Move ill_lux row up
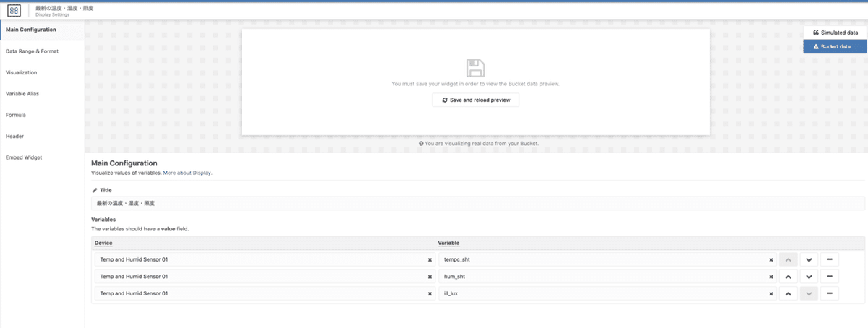This screenshot has width=868, height=328. tap(788, 293)
